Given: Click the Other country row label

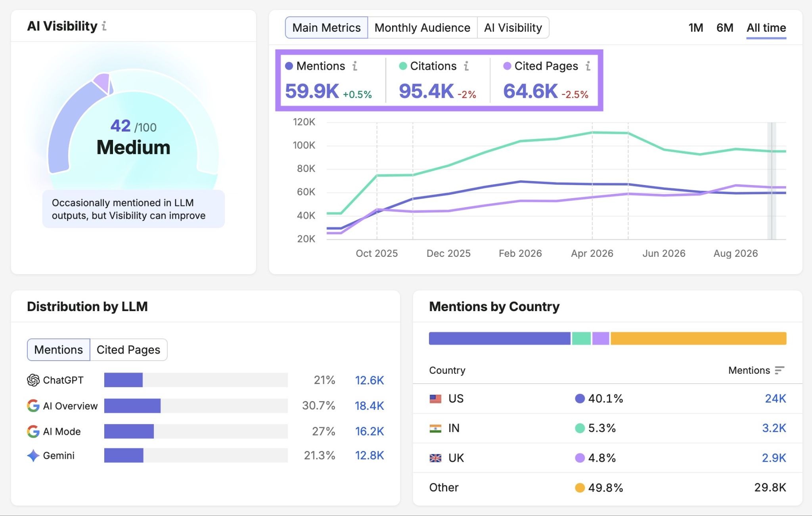Looking at the screenshot, I should point(444,487).
